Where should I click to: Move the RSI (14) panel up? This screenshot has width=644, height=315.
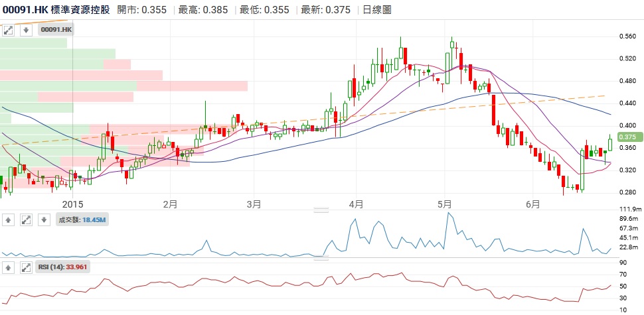pos(9,267)
